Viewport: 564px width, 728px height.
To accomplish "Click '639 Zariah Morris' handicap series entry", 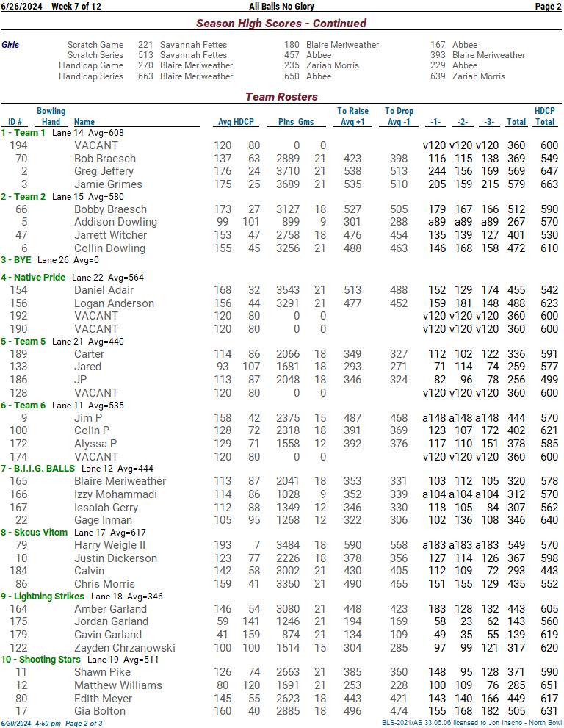I will [x=468, y=76].
